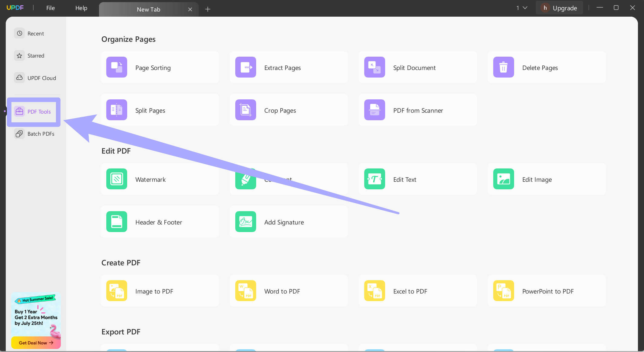Screen dimensions: 644x352
Task: Expand the window count dropdown '1'
Action: [522, 8]
